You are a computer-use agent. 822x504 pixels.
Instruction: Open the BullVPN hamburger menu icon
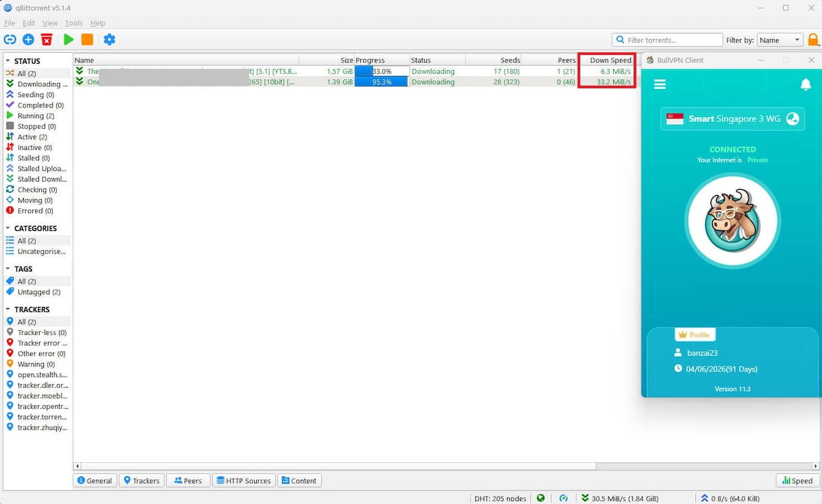pyautogui.click(x=660, y=85)
